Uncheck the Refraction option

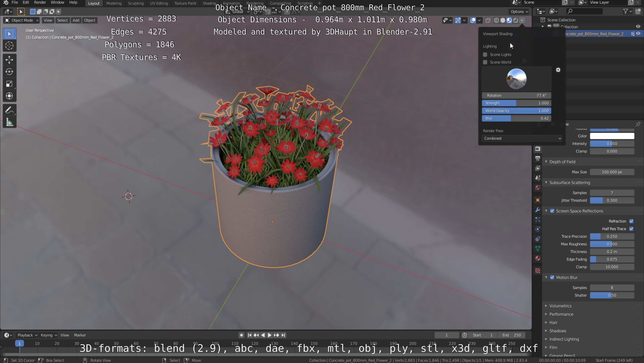click(x=631, y=221)
